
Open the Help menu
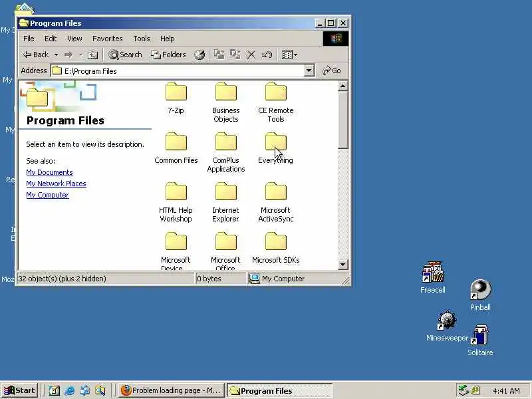point(168,39)
